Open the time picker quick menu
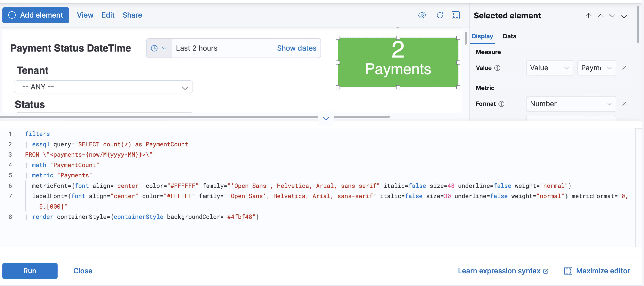This screenshot has height=286, width=644. click(159, 48)
